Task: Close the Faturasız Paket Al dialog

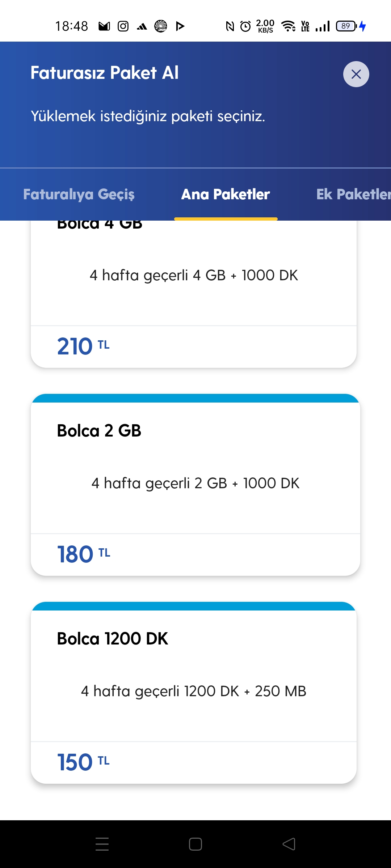Action: point(356,74)
